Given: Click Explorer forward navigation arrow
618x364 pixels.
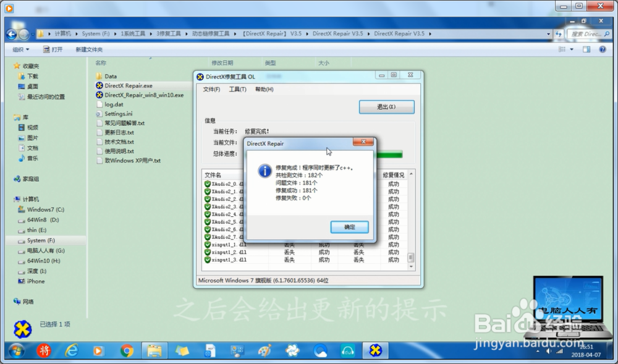Looking at the screenshot, I should pos(24,35).
